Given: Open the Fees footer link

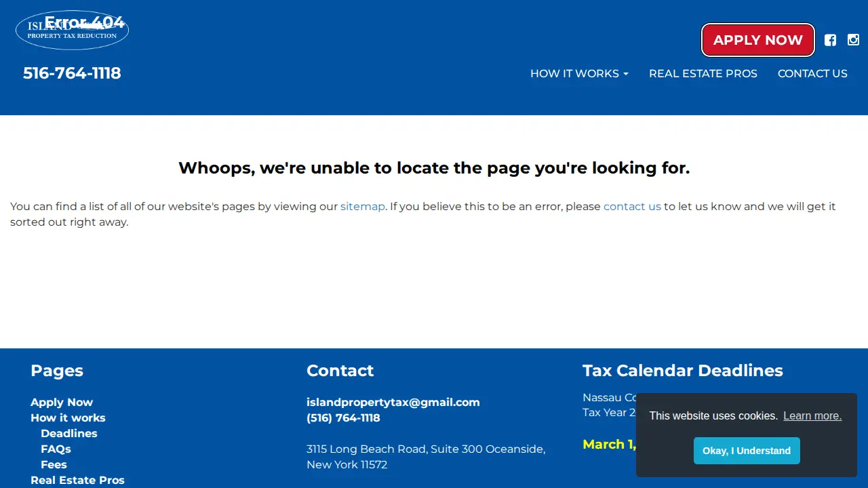Looking at the screenshot, I should pos(54,464).
